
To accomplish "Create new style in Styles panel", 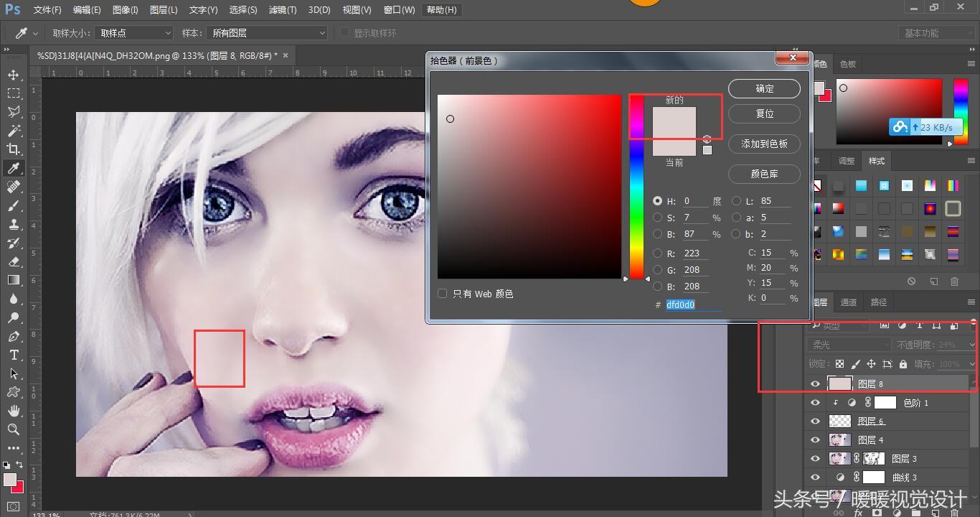I will click(933, 281).
